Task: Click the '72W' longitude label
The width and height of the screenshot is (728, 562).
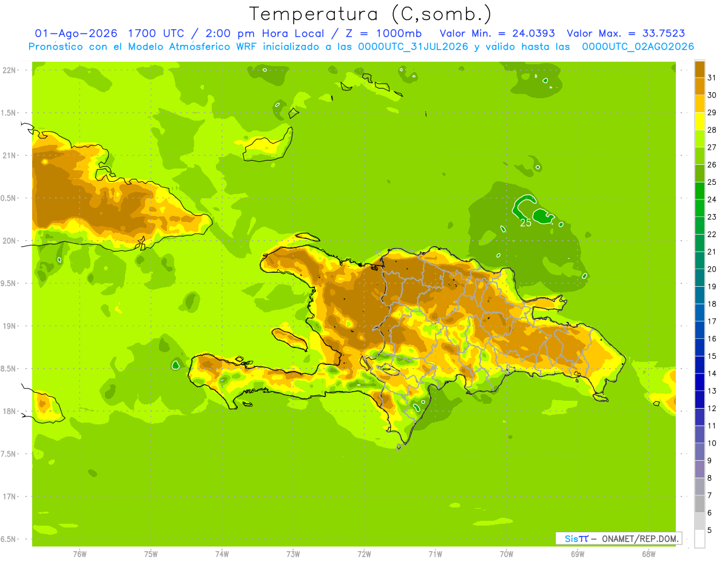Action: pos(364,554)
